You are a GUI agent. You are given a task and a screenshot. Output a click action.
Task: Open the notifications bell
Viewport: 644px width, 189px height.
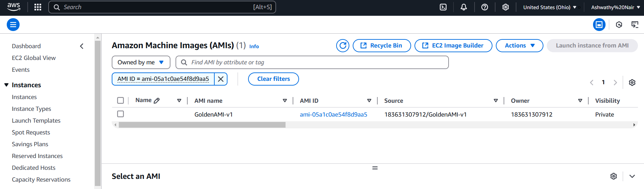(464, 7)
